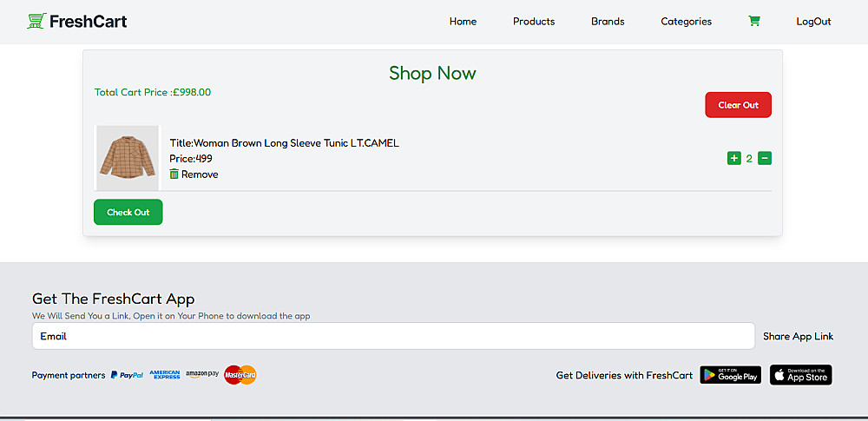Open the Products menu item
This screenshot has height=421, width=868.
[x=534, y=22]
